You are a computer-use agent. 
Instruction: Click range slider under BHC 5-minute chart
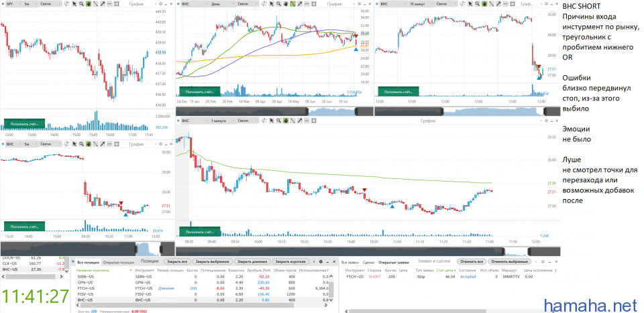[87, 249]
